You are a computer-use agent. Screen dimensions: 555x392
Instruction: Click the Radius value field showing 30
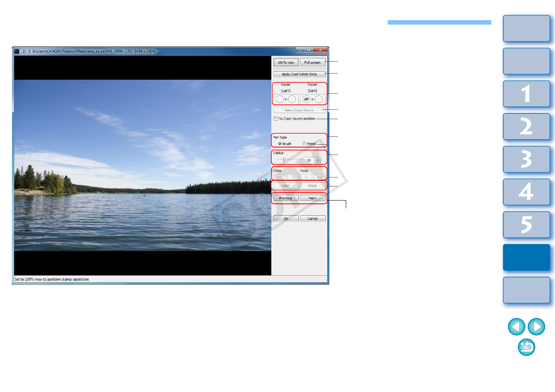tap(310, 160)
